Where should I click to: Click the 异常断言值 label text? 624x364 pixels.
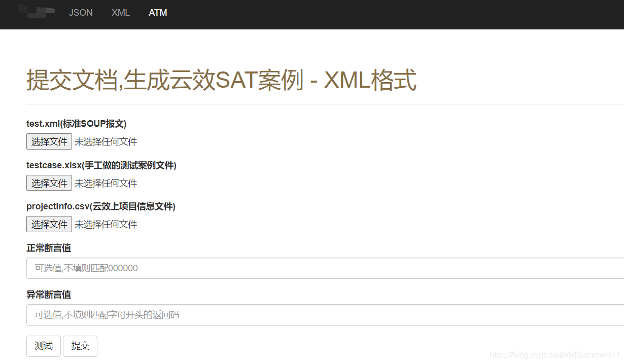pyautogui.click(x=49, y=295)
